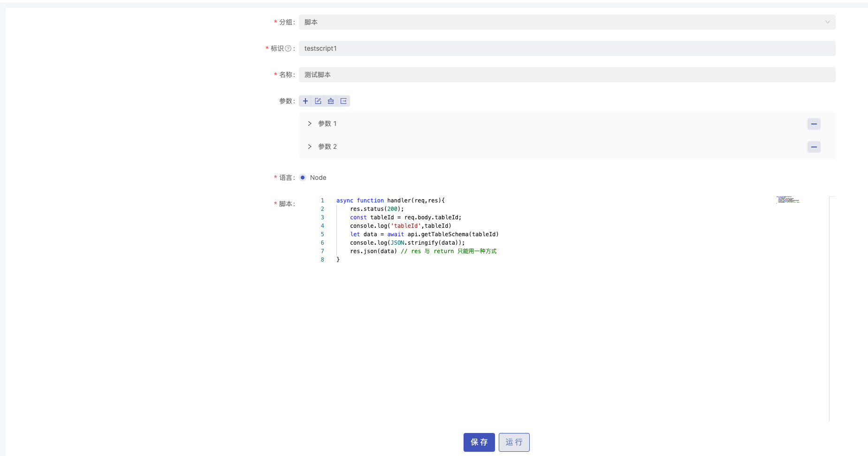The width and height of the screenshot is (868, 456).
Task: Open help tooltip icon next to 标识
Action: point(288,48)
